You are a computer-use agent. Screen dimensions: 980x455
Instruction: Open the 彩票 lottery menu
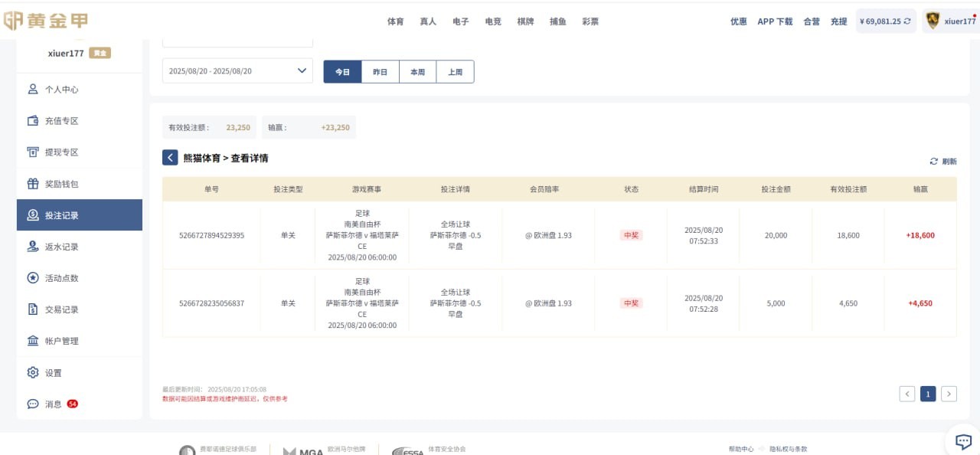(x=590, y=21)
